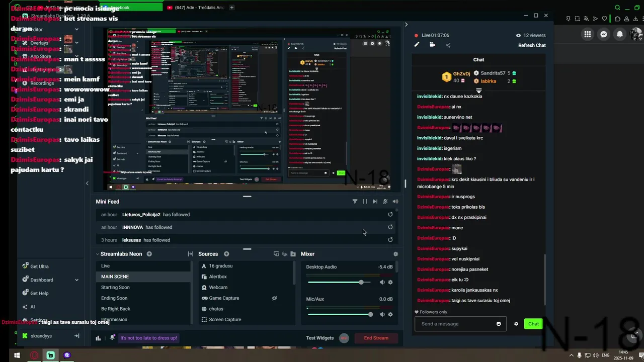
Task: Open the scene transitions icon
Action: 190,254
